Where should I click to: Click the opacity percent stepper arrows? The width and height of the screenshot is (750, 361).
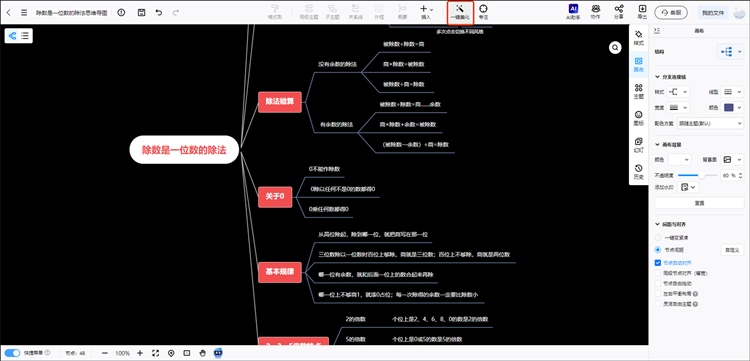coord(741,175)
